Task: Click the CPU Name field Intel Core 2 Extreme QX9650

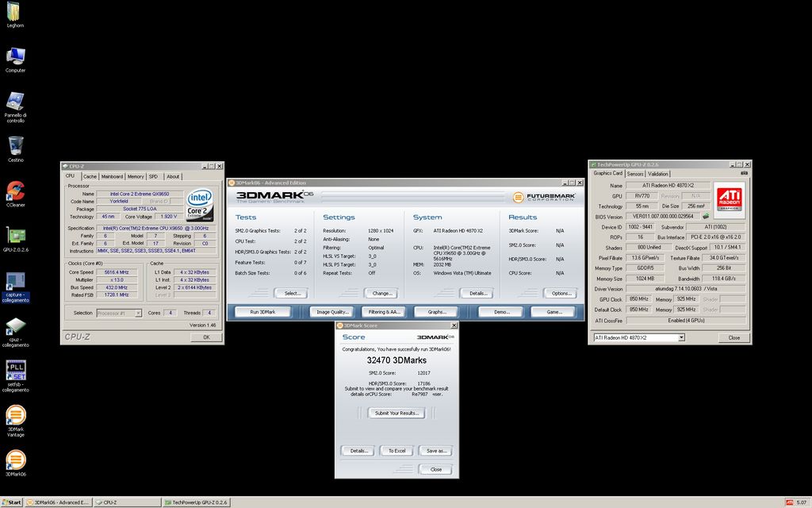Action: point(140,194)
